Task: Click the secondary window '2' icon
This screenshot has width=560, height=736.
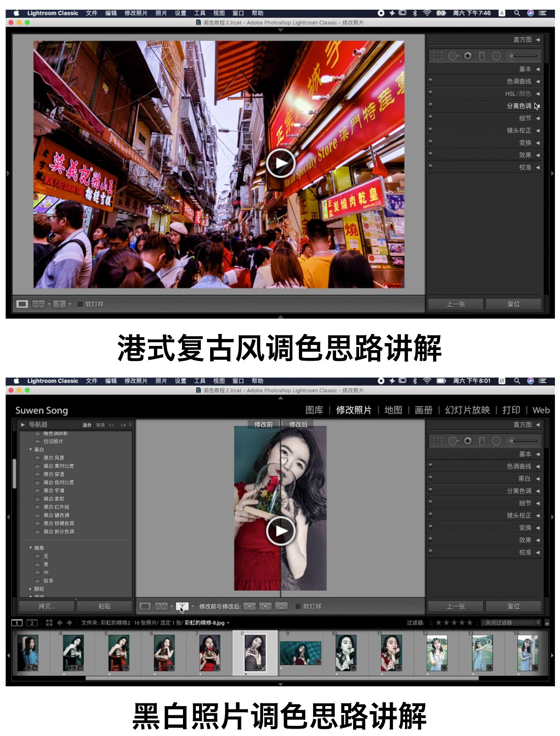Action: pos(32,623)
